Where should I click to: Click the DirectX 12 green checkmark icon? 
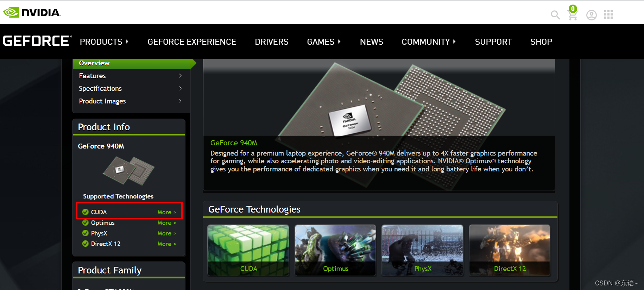point(85,244)
